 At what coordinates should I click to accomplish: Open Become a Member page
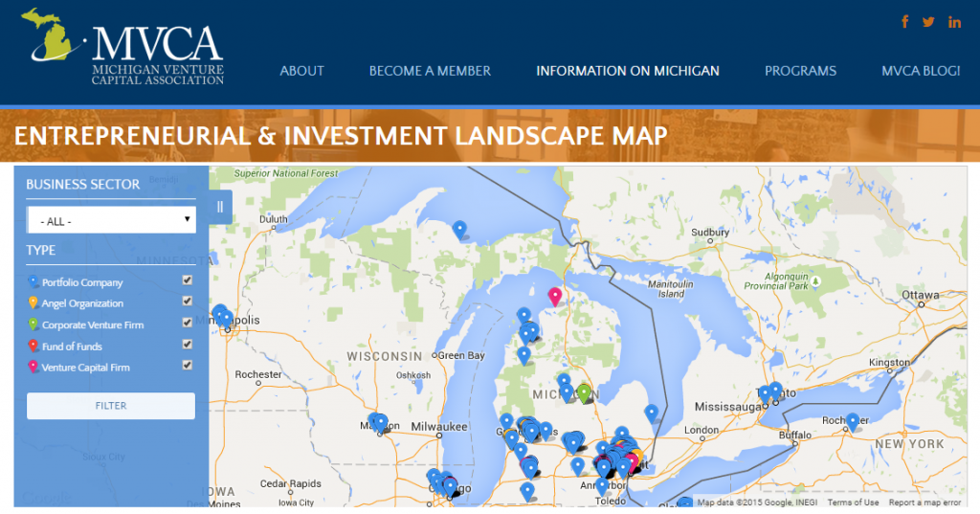pos(430,71)
